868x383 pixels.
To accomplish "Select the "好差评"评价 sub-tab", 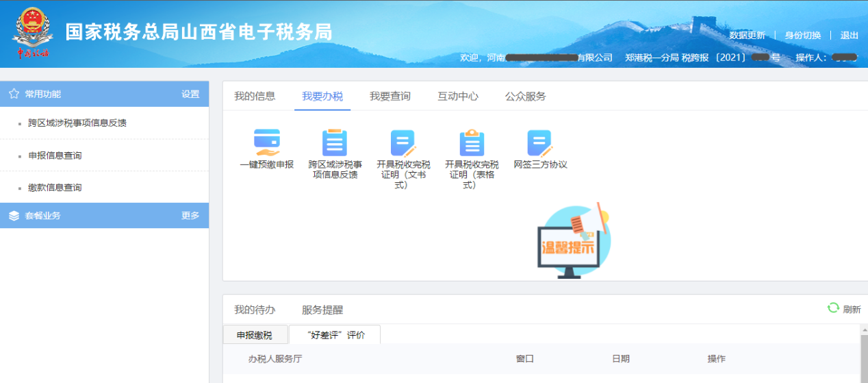I will point(335,335).
